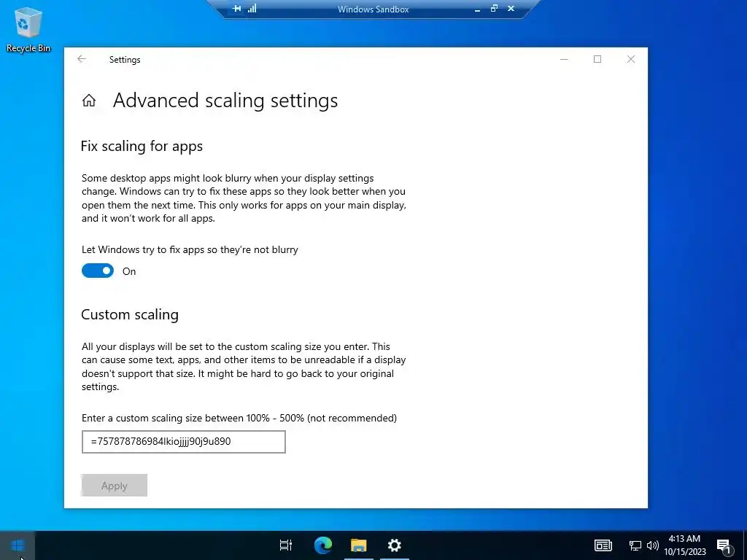The image size is (747, 560).
Task: Select the 'Fix scaling for apps' heading
Action: [142, 146]
